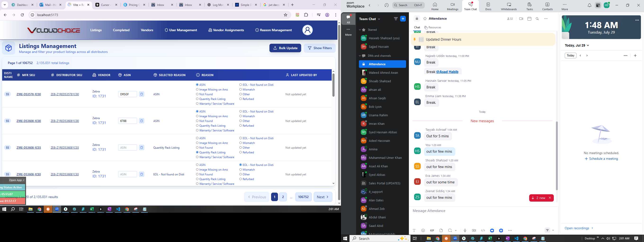Open Z1RE-DS3578-1C00 MFR SKU link
This screenshot has height=242, width=644.
(29, 94)
